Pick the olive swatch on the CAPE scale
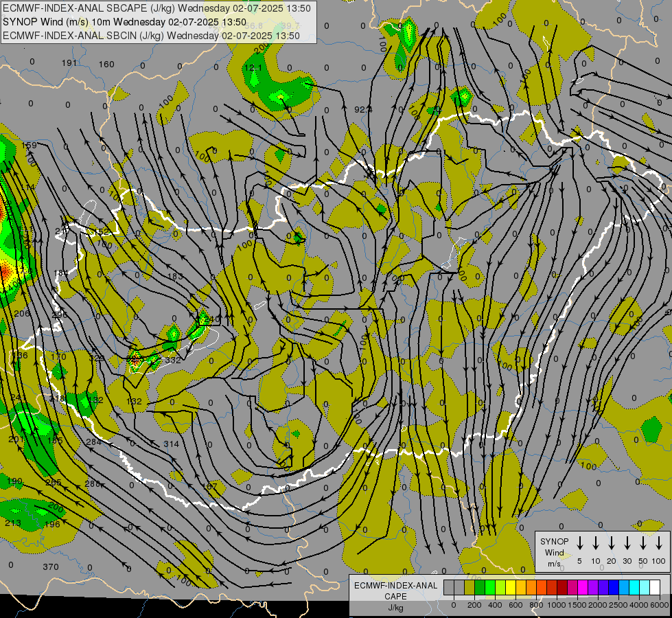The width and height of the screenshot is (672, 618). tap(470, 587)
